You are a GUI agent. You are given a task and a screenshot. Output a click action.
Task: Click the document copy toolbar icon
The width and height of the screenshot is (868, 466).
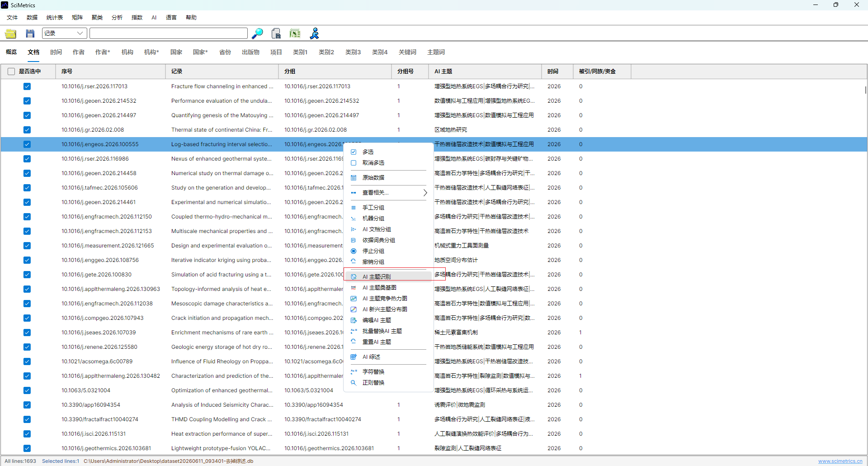click(276, 33)
